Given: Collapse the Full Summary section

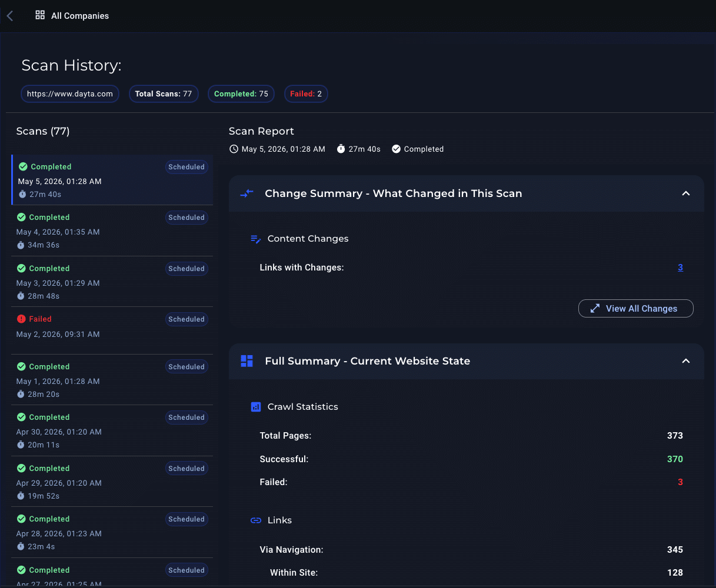Looking at the screenshot, I should pyautogui.click(x=686, y=361).
